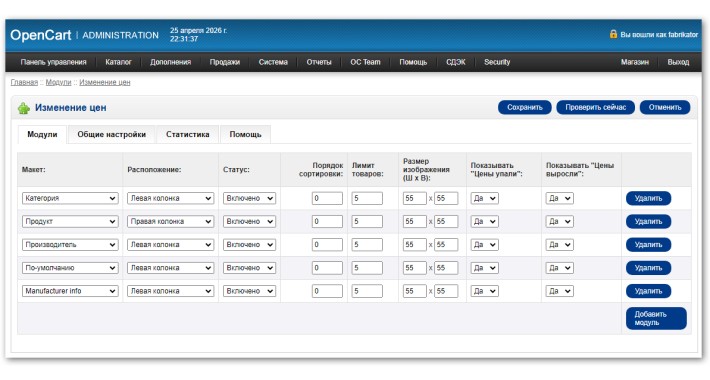Click image height field in Продукт row
Viewport: 710px width, 380px height.
[446, 221]
